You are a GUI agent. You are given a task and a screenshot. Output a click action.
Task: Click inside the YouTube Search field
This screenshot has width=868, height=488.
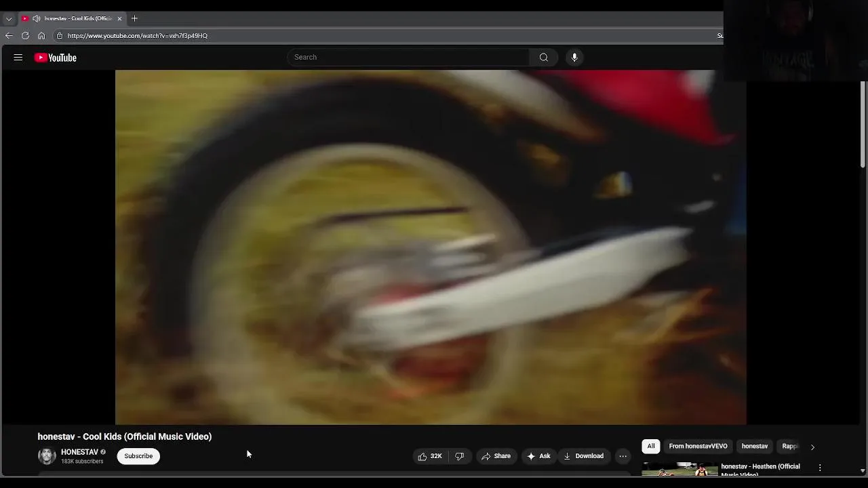click(x=408, y=58)
